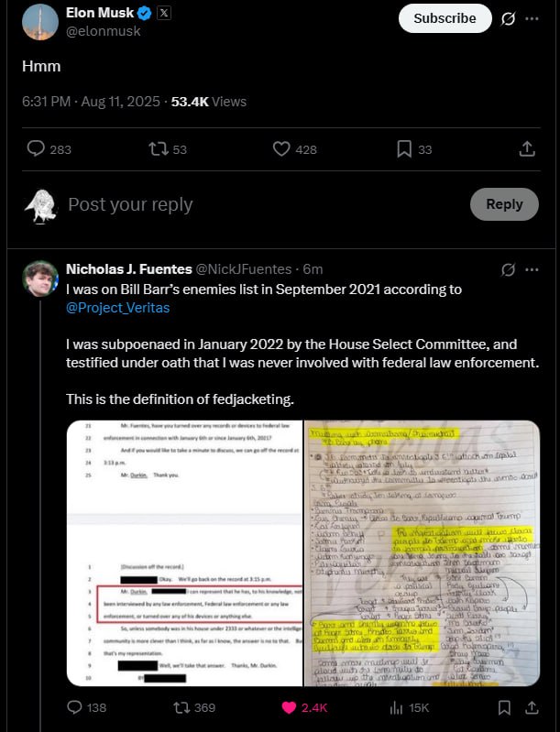Unlike the Fuentes reply with 2.4K likes
Viewport: 560px width, 732px height.
(x=304, y=708)
